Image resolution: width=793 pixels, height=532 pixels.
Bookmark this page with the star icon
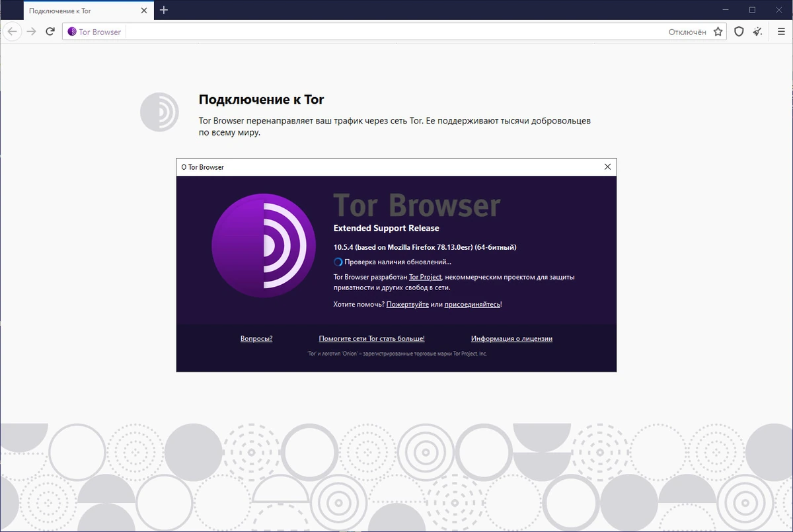tap(718, 32)
